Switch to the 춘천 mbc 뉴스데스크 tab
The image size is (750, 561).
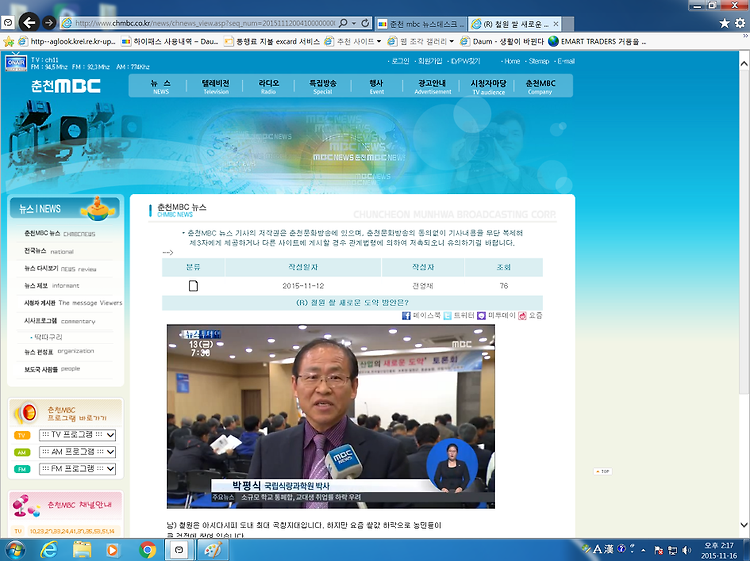pos(421,23)
